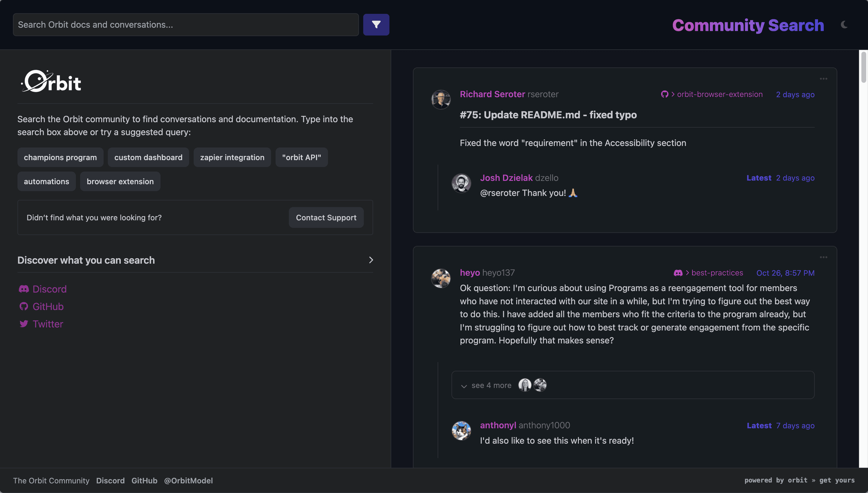Open options menu on Richard Seroter card
This screenshot has width=868, height=493.
[x=824, y=79]
